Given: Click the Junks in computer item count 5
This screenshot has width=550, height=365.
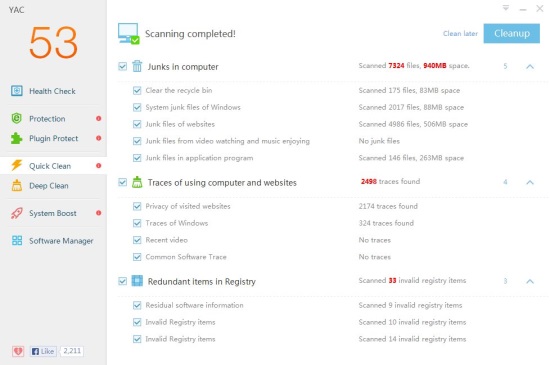Looking at the screenshot, I should click(x=505, y=66).
